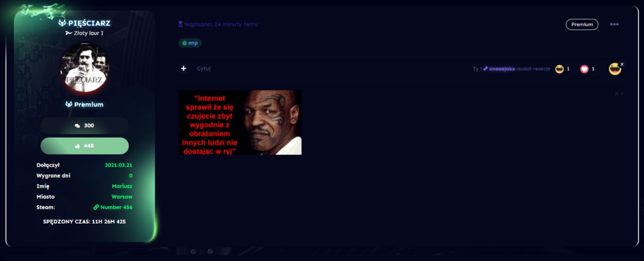Screen dimensions: 644x261
Task: Click the 448 reputation likes pill
Action: (x=84, y=146)
